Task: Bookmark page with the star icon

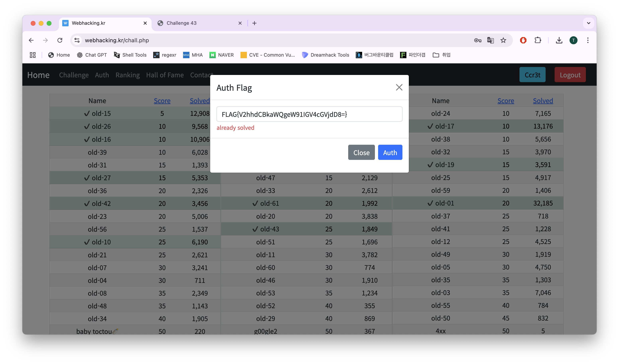Action: click(503, 40)
